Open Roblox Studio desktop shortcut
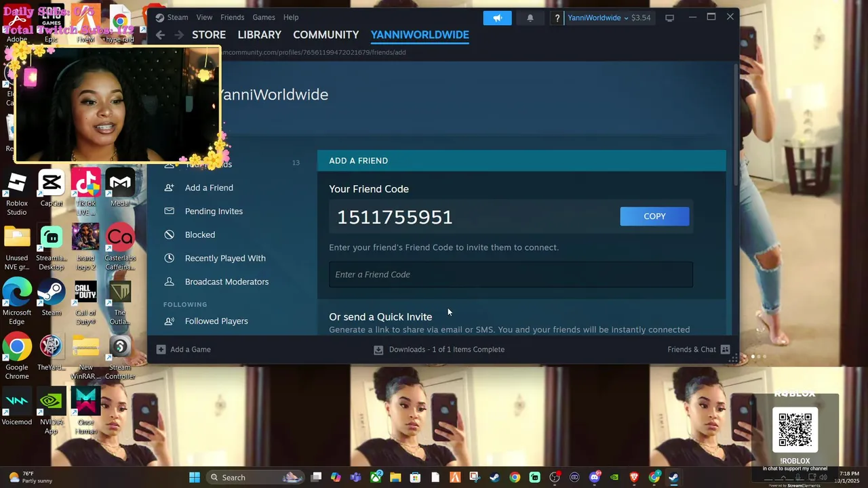Image resolution: width=868 pixels, height=488 pixels. coord(17,193)
